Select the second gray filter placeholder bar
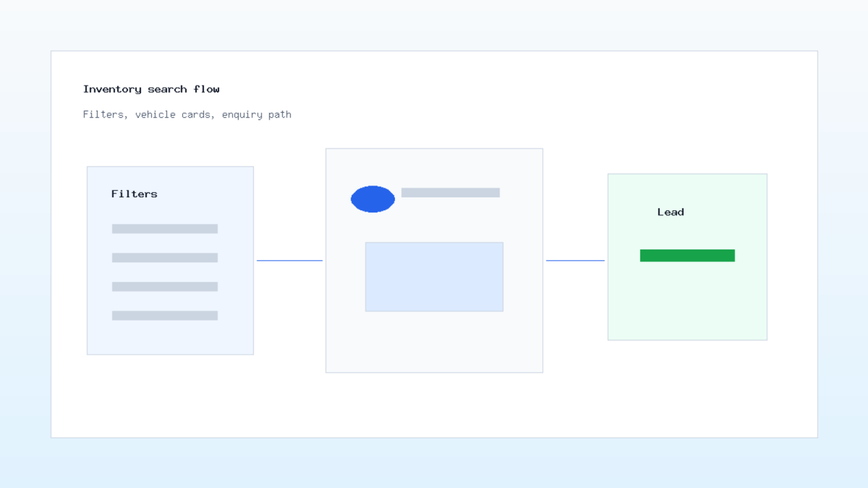 (x=165, y=258)
